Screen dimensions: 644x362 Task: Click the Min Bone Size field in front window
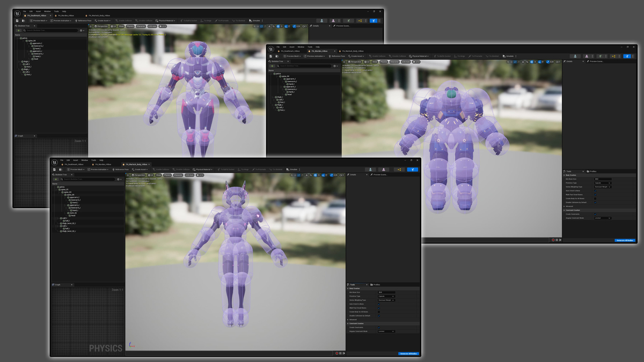point(386,292)
